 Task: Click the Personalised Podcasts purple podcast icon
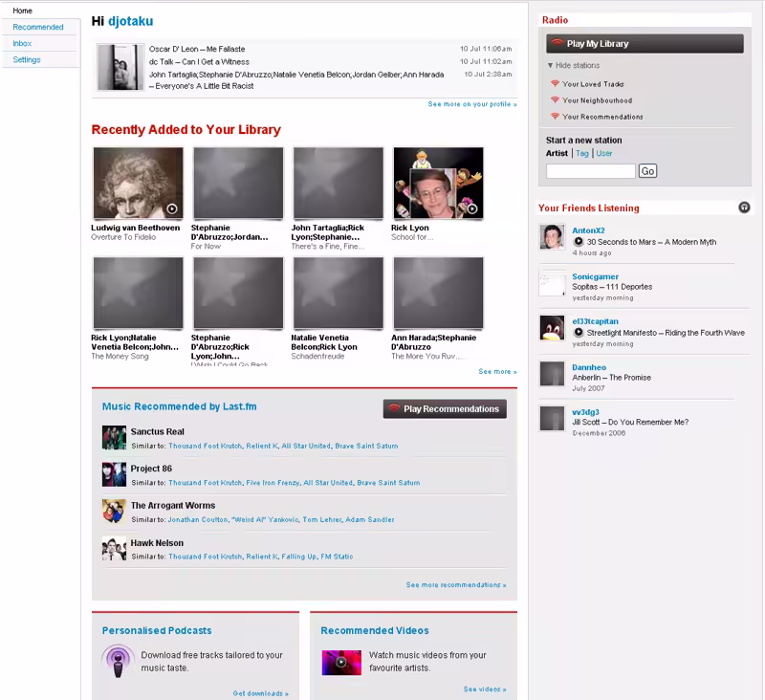(x=118, y=662)
